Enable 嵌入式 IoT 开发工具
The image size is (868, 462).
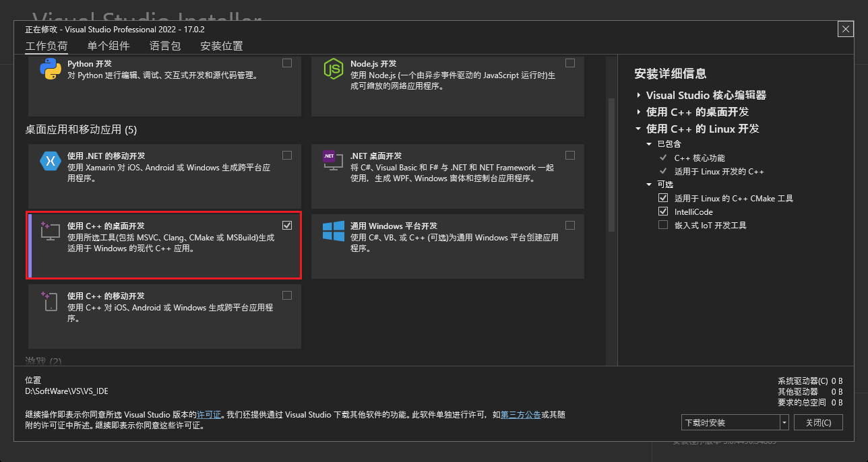click(662, 225)
